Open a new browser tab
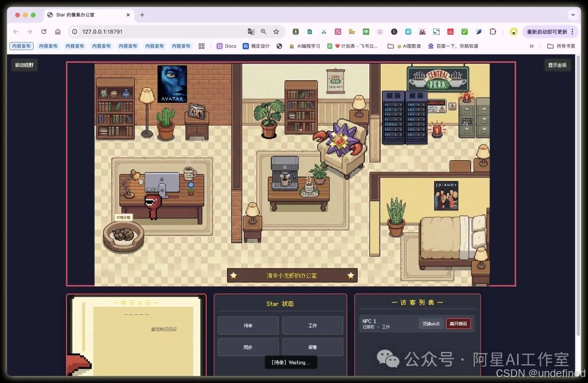 click(x=142, y=15)
